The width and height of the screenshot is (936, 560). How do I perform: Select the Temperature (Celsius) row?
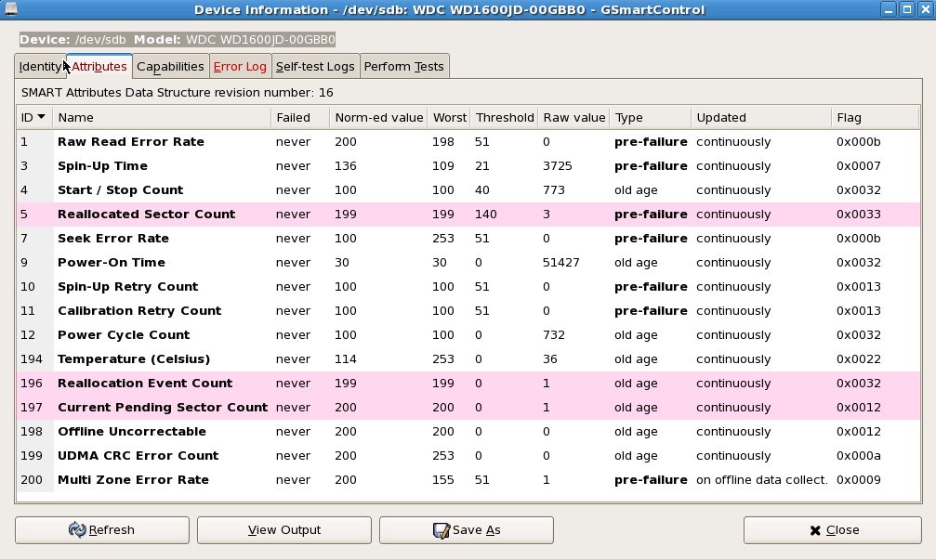[x=468, y=359]
